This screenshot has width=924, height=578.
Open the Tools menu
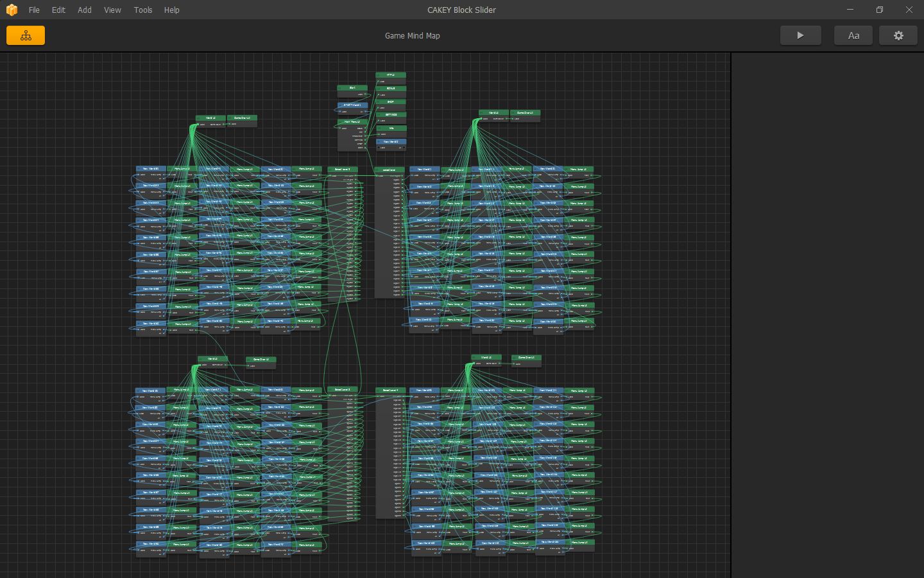tap(143, 10)
